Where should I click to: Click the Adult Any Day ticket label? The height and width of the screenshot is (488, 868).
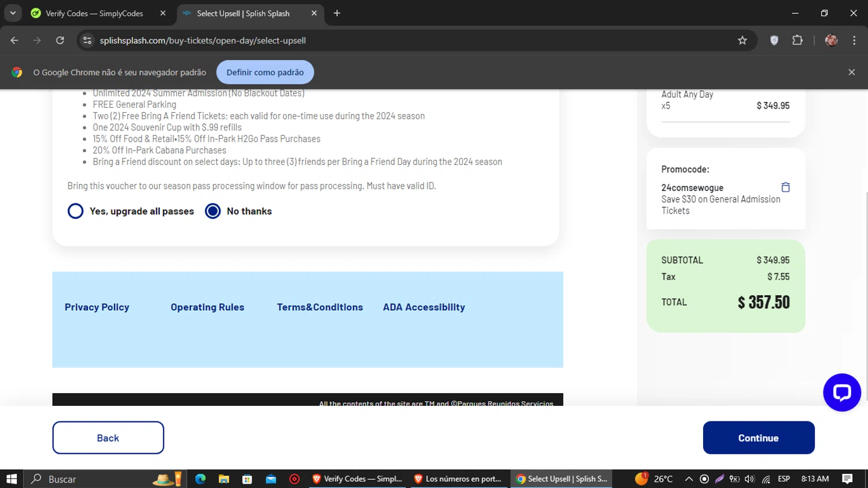(x=687, y=94)
